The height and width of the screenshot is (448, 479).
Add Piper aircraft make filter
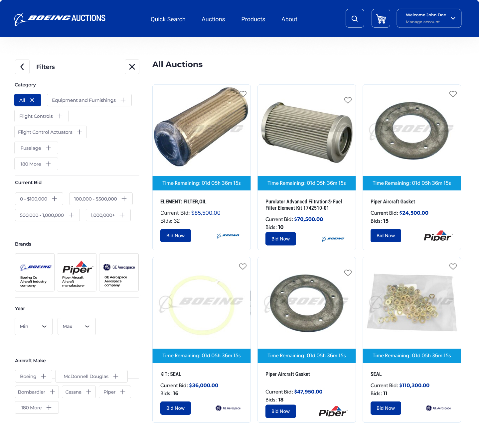pos(115,392)
